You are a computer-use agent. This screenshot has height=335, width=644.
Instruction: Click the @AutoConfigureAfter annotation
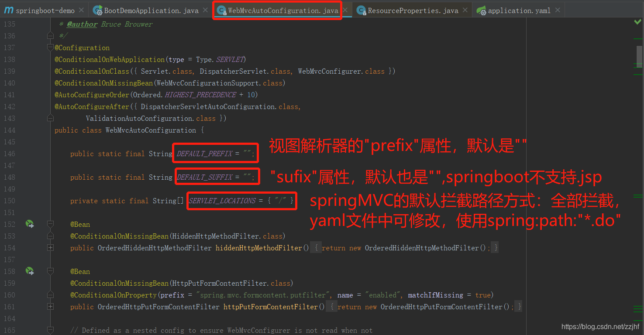(92, 106)
